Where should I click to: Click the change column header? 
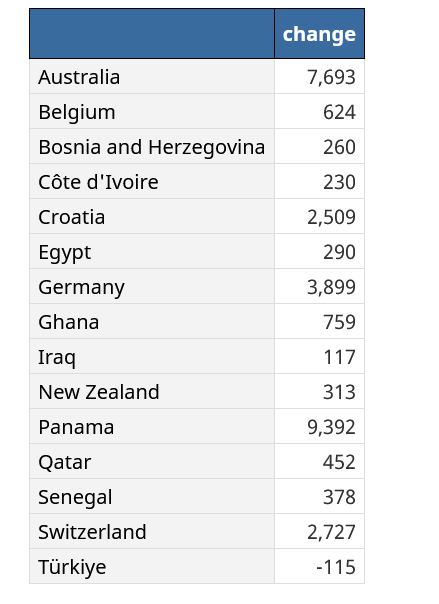pos(319,34)
